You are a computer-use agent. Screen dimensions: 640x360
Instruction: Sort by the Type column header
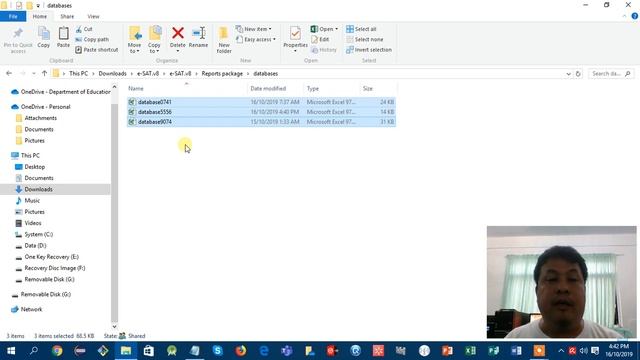coord(331,88)
